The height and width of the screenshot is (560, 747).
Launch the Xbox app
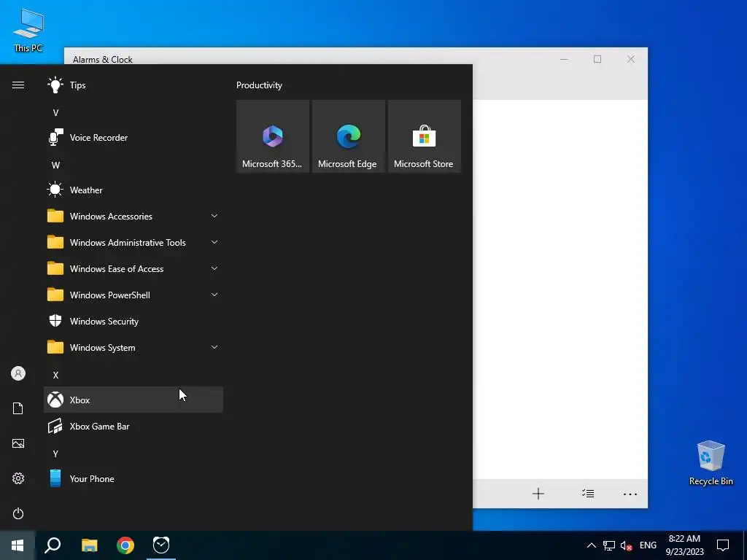coord(133,400)
